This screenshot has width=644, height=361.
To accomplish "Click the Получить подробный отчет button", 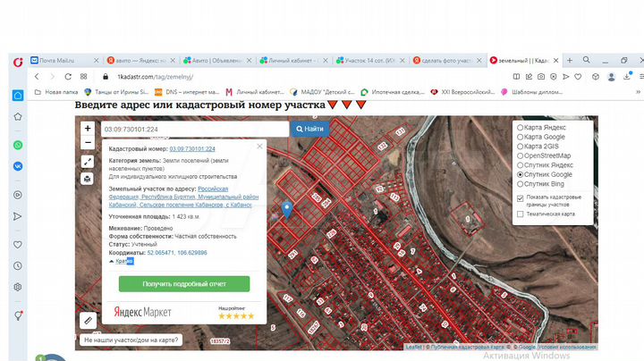I will point(184,284).
